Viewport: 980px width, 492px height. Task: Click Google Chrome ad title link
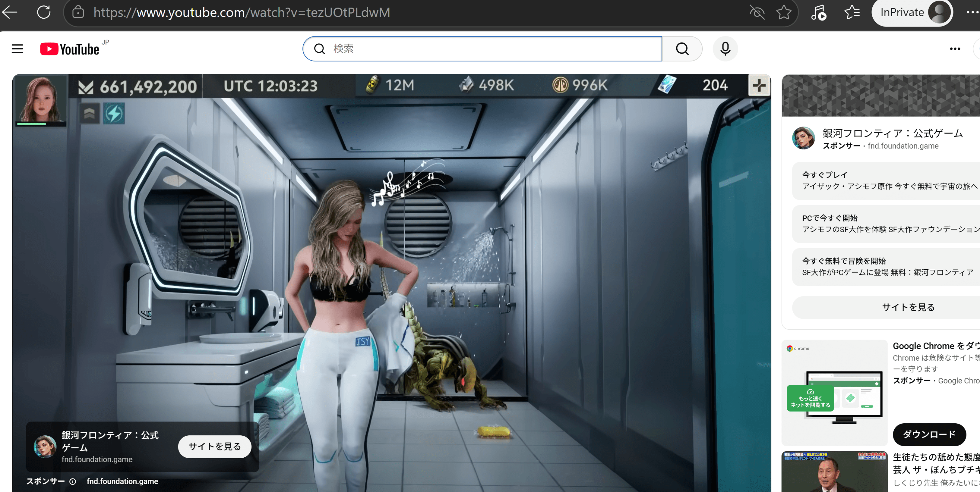pos(936,346)
